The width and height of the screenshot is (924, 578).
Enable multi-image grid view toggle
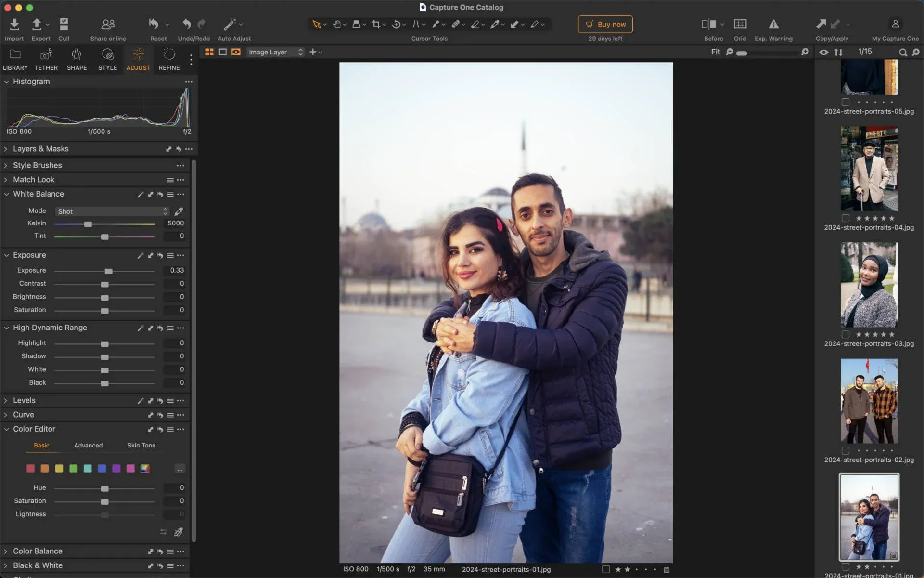click(209, 52)
